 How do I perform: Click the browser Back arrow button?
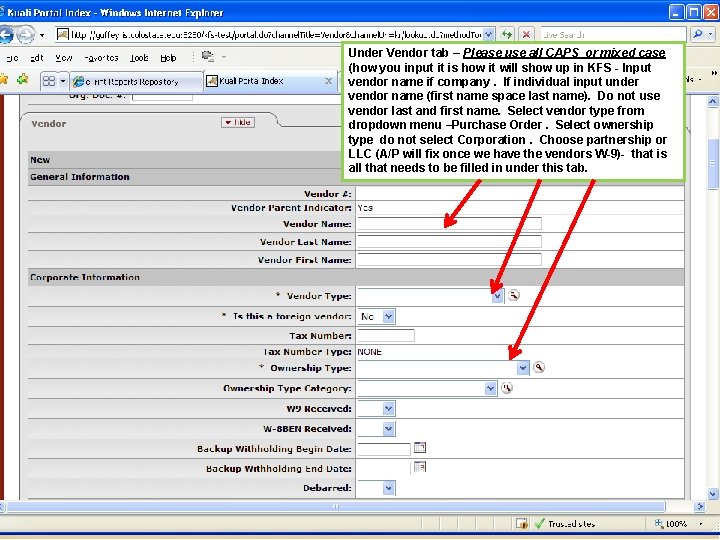[x=5, y=34]
